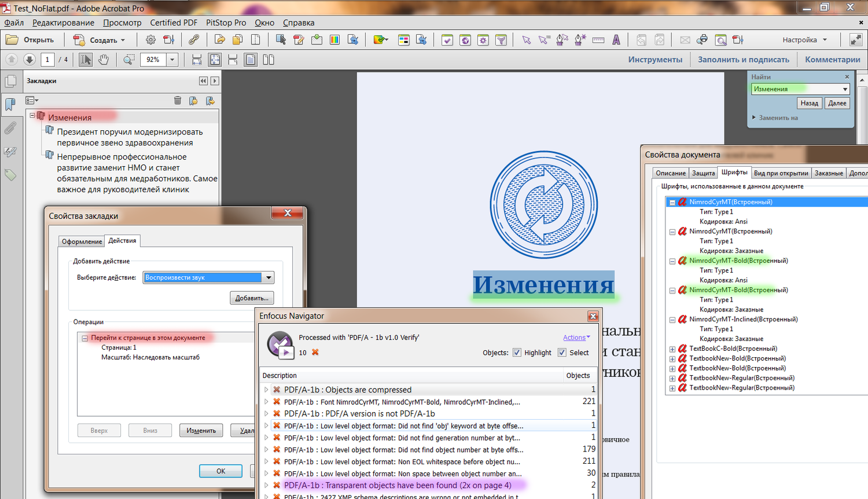Image resolution: width=868 pixels, height=499 pixels.
Task: Open the Actions link in Navigator
Action: point(576,337)
